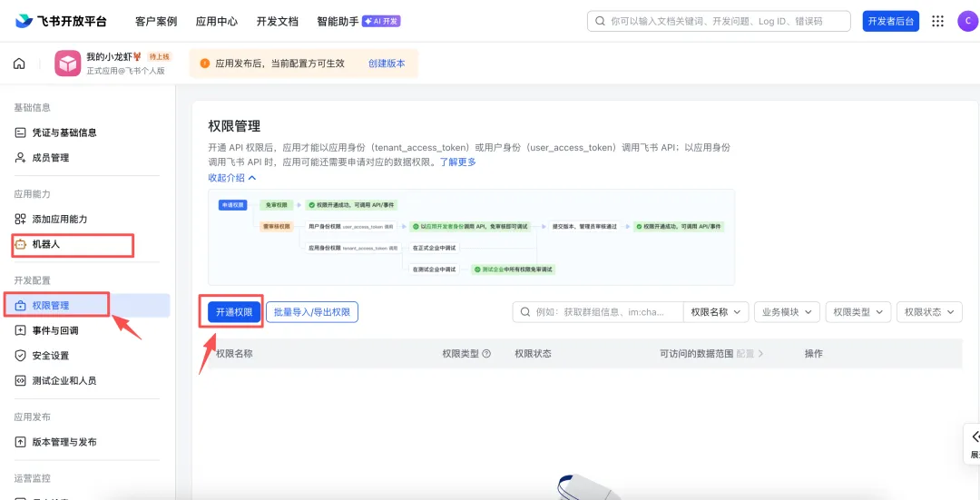The height and width of the screenshot is (500, 980).
Task: Click the 安全设置 shield icon
Action: 20,356
